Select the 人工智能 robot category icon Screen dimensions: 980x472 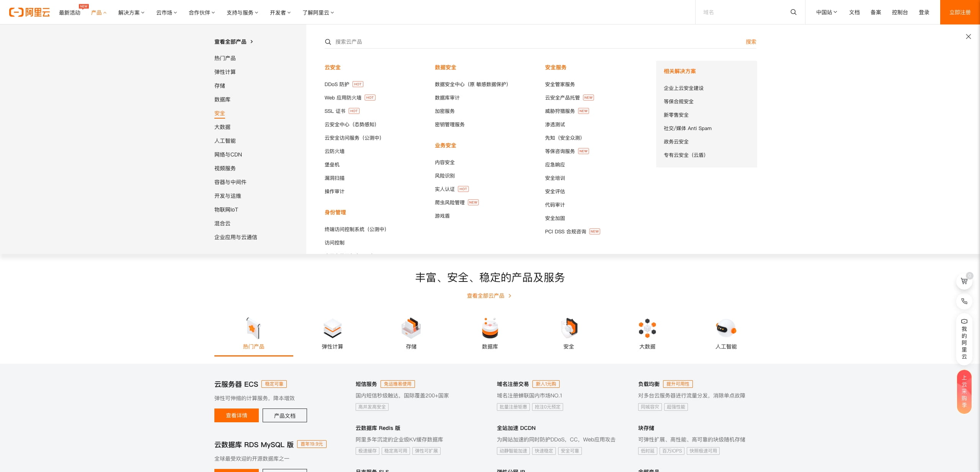click(726, 328)
